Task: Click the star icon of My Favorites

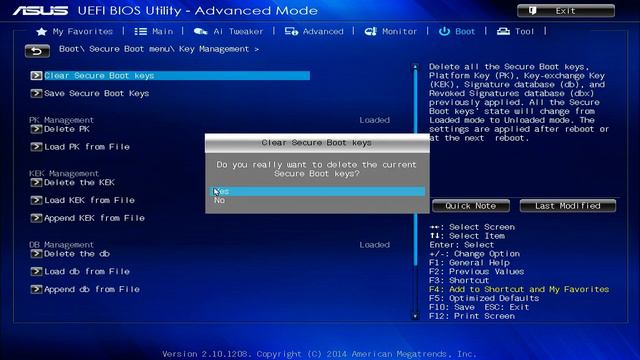Action: (x=42, y=31)
